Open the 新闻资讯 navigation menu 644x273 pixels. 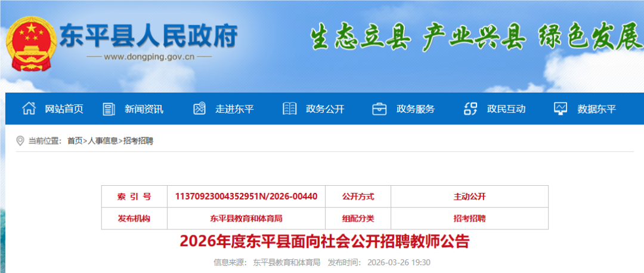tap(144, 109)
